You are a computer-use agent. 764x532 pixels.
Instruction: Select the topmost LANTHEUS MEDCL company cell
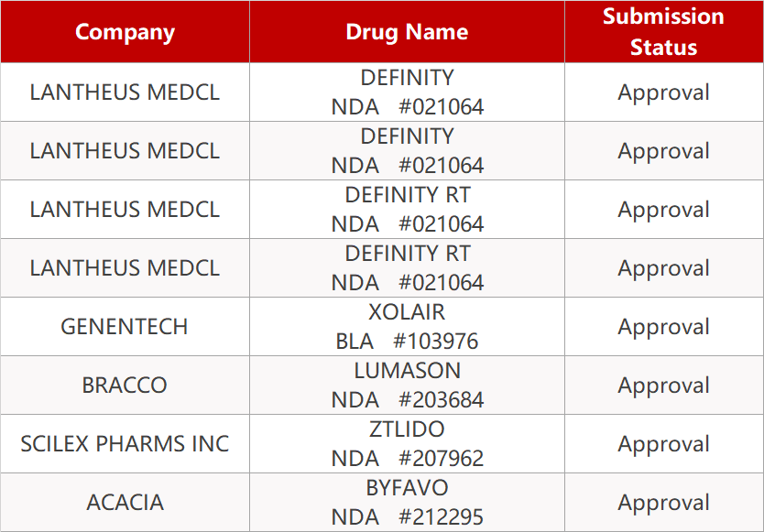[x=125, y=92]
